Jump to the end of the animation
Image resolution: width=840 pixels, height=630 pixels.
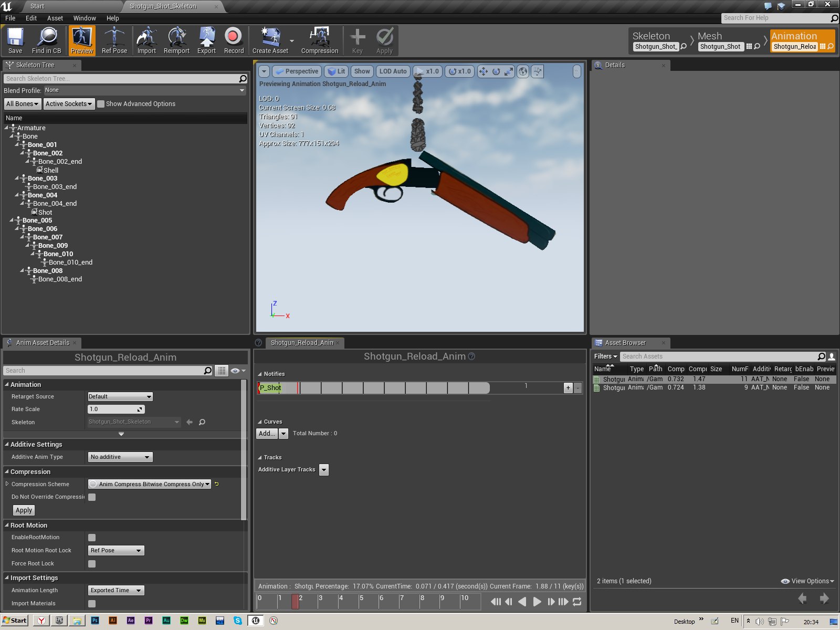[x=563, y=602]
